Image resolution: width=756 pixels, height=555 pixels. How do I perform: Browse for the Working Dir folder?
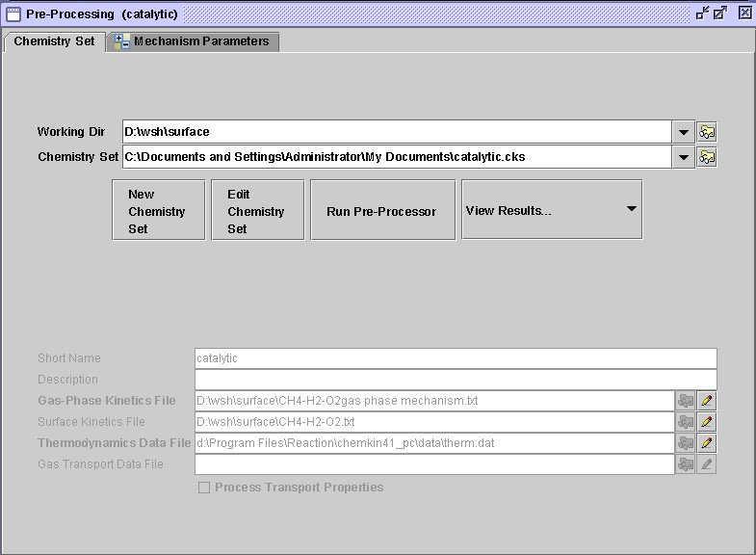707,132
